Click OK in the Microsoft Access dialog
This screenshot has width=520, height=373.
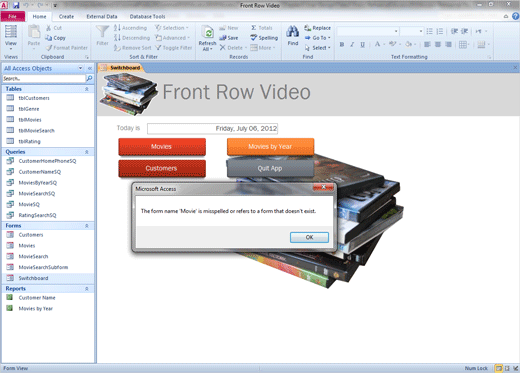(309, 237)
